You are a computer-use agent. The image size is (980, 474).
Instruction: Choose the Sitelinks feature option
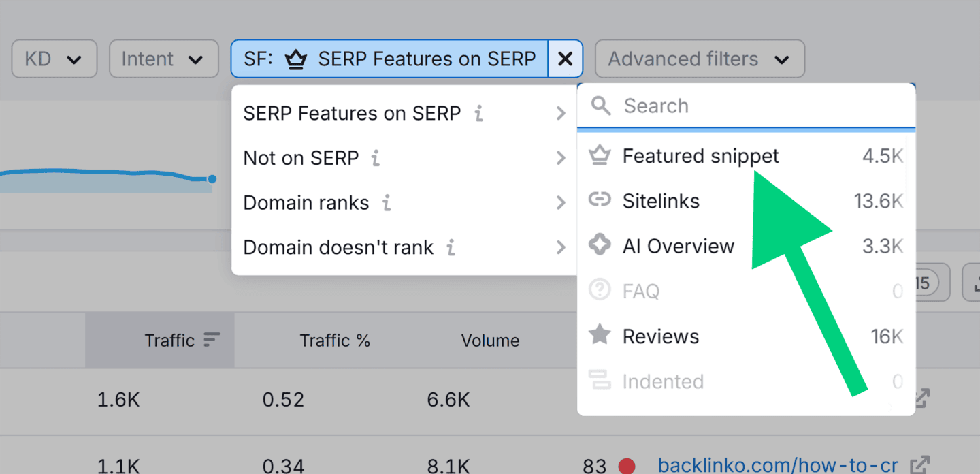coord(661,201)
